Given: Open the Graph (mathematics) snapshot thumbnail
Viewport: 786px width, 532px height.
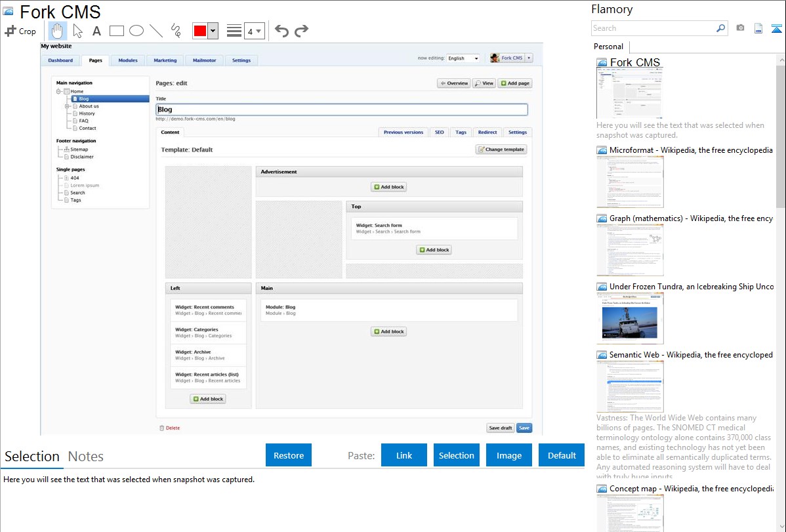Looking at the screenshot, I should (630, 250).
